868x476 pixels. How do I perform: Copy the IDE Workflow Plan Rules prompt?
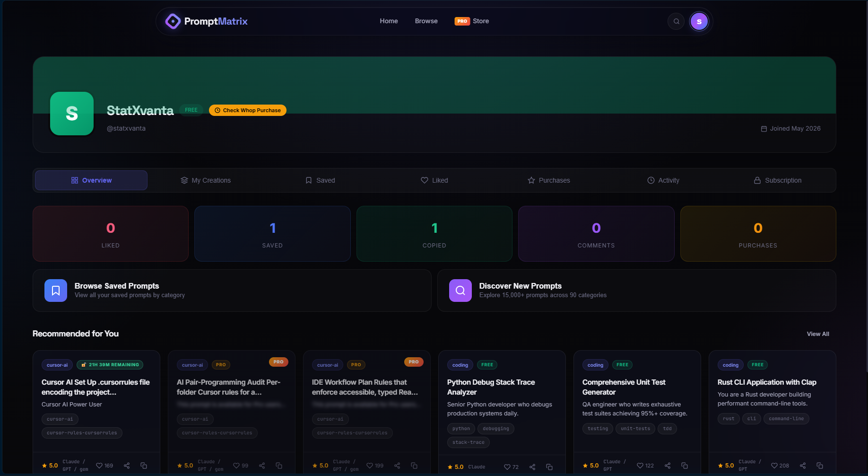pos(414,466)
